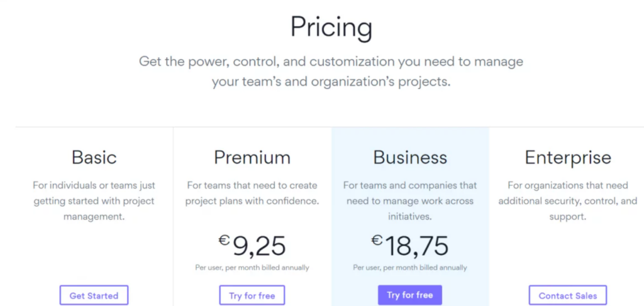Click the Enterprise description about additional security
The height and width of the screenshot is (306, 644).
pos(568,201)
